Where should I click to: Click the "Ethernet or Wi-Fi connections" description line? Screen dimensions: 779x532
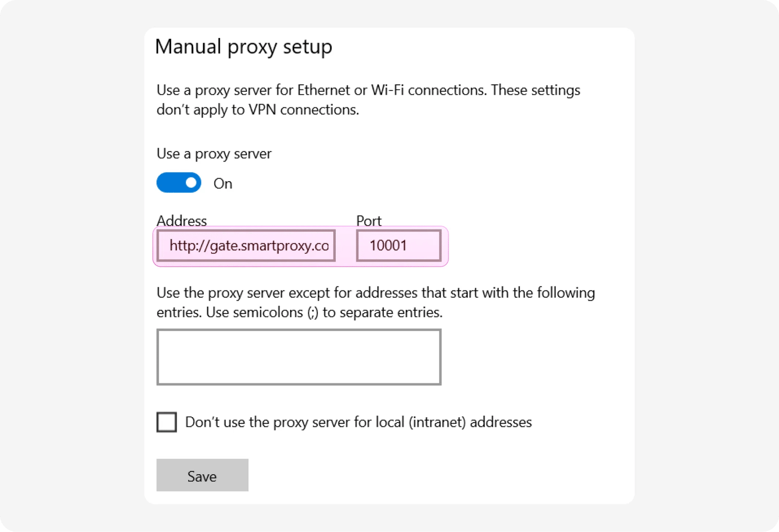click(x=368, y=90)
